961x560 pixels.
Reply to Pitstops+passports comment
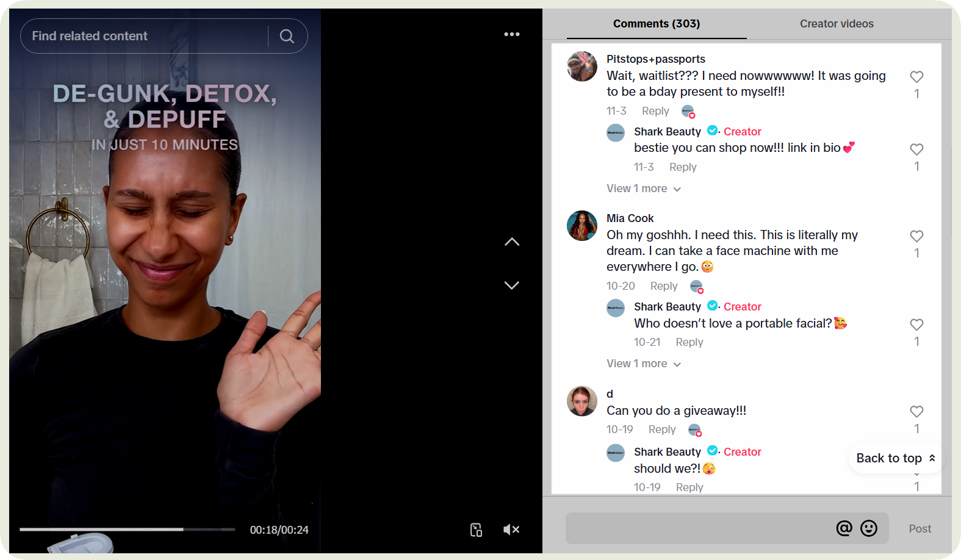655,111
